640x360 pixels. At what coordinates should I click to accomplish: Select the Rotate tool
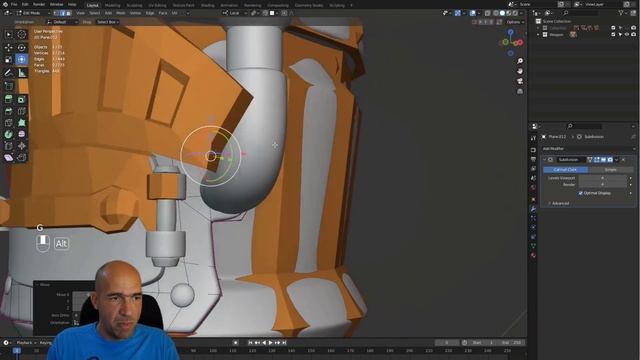click(22, 48)
